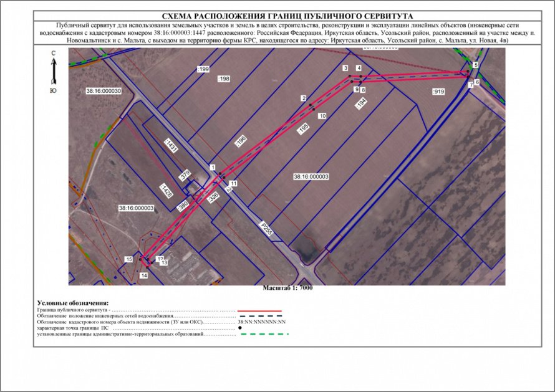Select the green dashed administrative boundary legend line

click(x=264, y=334)
